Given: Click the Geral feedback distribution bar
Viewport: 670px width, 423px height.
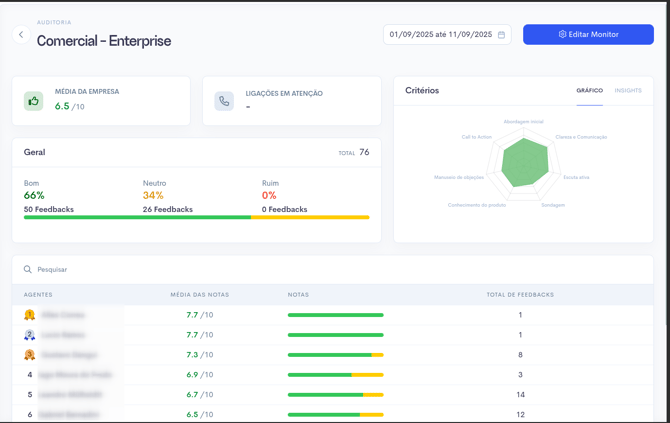Looking at the screenshot, I should (x=196, y=217).
